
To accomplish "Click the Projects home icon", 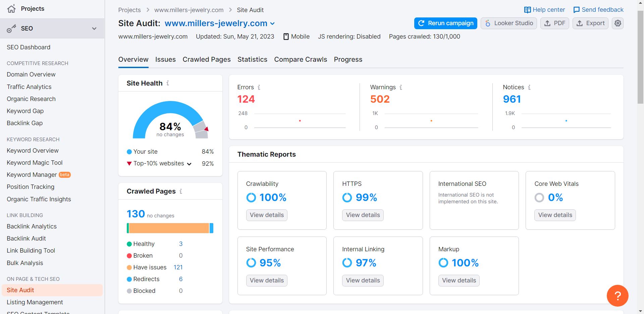I will click(11, 8).
